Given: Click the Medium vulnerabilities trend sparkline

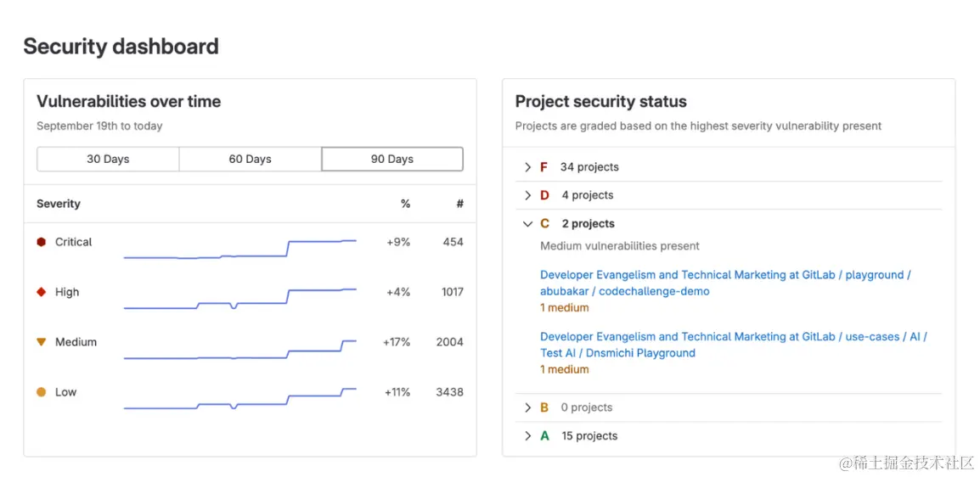Looking at the screenshot, I should coord(239,350).
